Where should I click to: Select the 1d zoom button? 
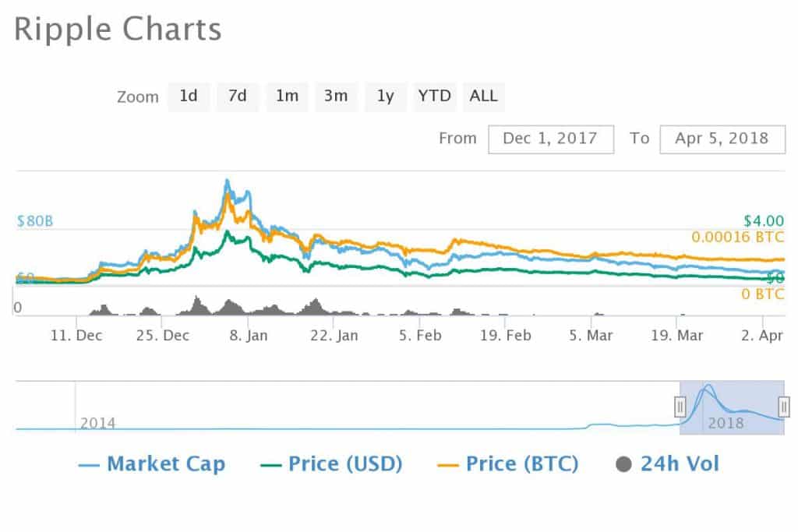pyautogui.click(x=189, y=97)
